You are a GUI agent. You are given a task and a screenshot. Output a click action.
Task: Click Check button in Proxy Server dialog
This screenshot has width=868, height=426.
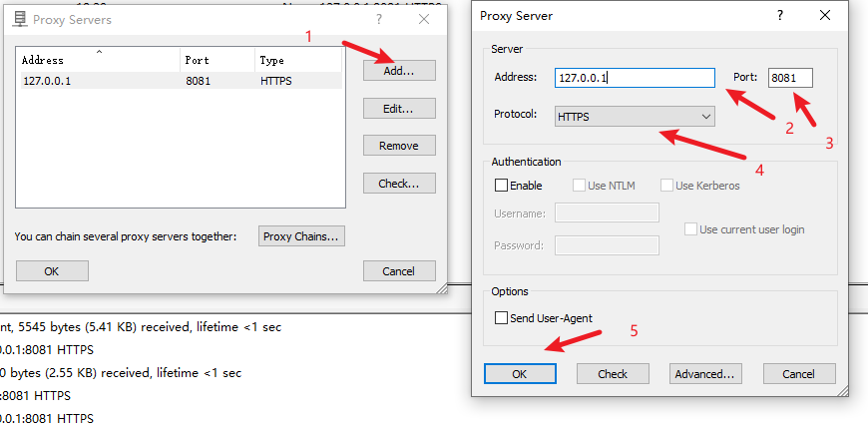[613, 374]
